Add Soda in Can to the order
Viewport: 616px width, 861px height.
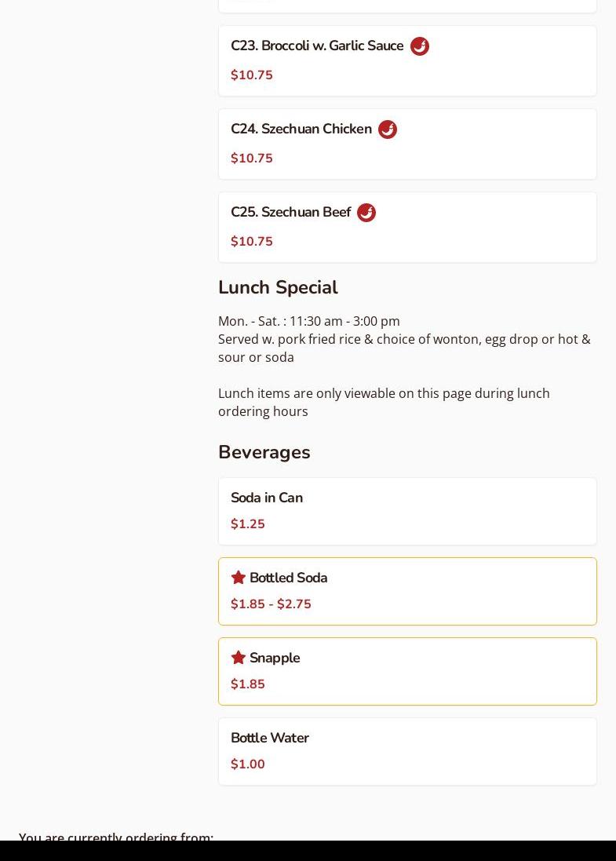coord(267,498)
